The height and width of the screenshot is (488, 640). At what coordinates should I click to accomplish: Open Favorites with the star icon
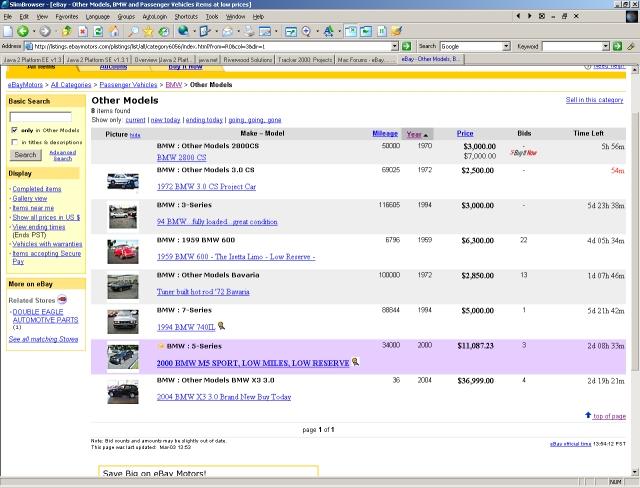pyautogui.click(x=148, y=31)
